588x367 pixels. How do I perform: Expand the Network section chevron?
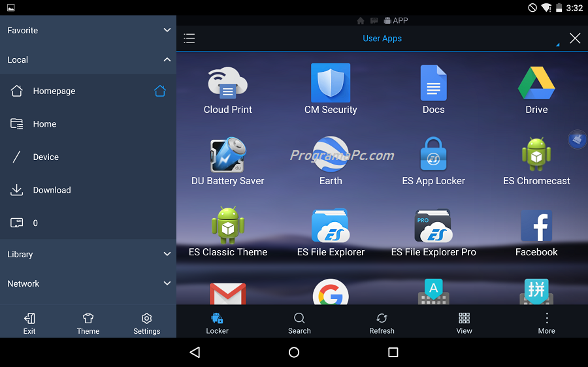pyautogui.click(x=167, y=283)
